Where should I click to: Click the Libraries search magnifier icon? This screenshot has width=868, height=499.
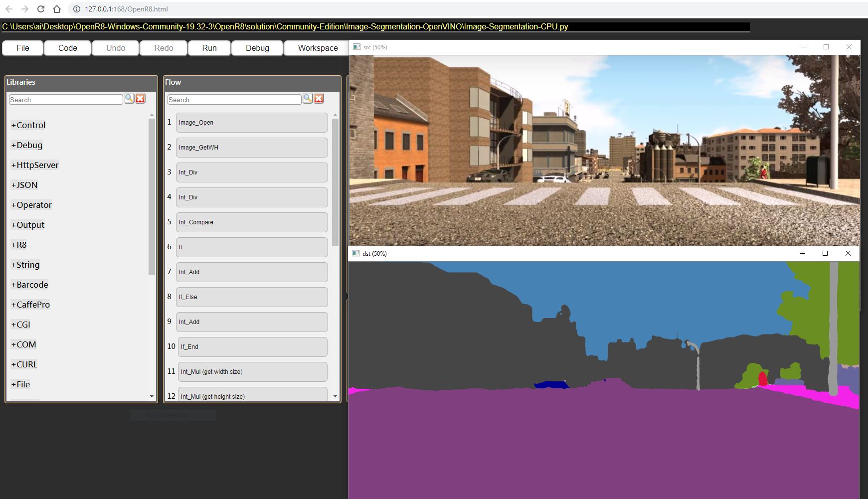[x=129, y=99]
